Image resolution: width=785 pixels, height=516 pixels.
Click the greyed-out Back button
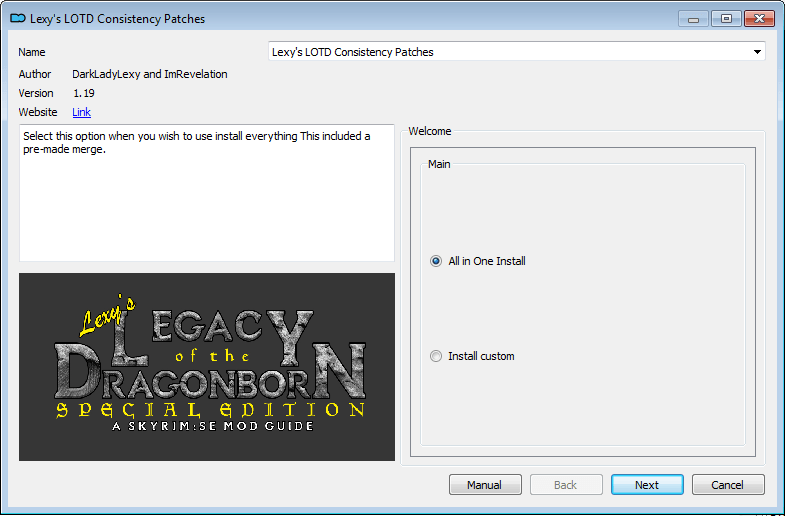(x=566, y=485)
